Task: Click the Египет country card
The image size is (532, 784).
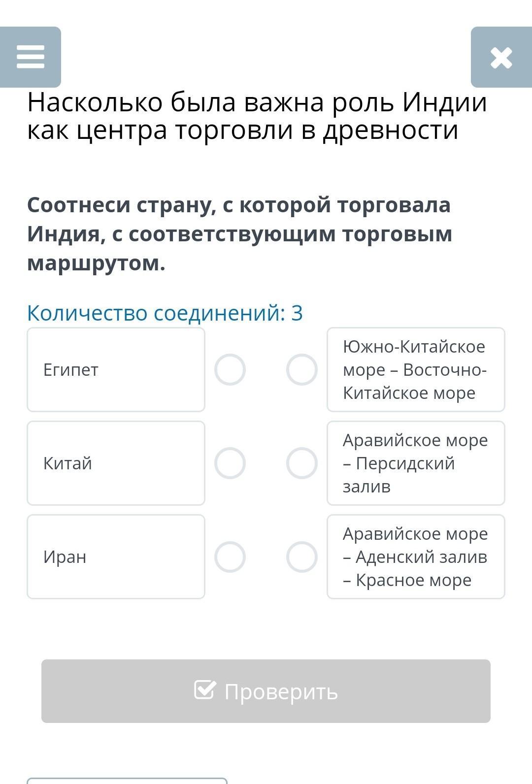Action: 116,369
